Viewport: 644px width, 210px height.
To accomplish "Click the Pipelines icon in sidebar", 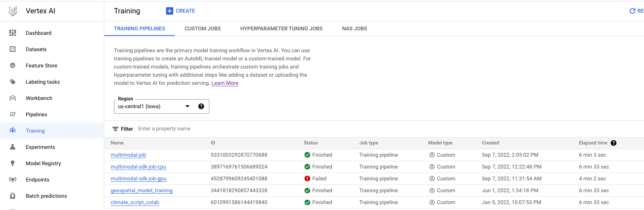I will [x=13, y=114].
